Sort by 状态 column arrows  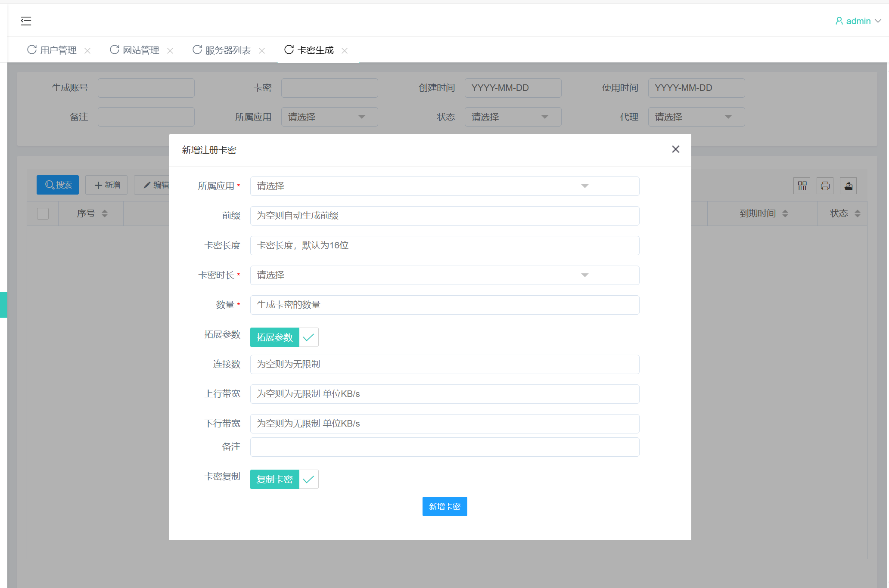858,214
